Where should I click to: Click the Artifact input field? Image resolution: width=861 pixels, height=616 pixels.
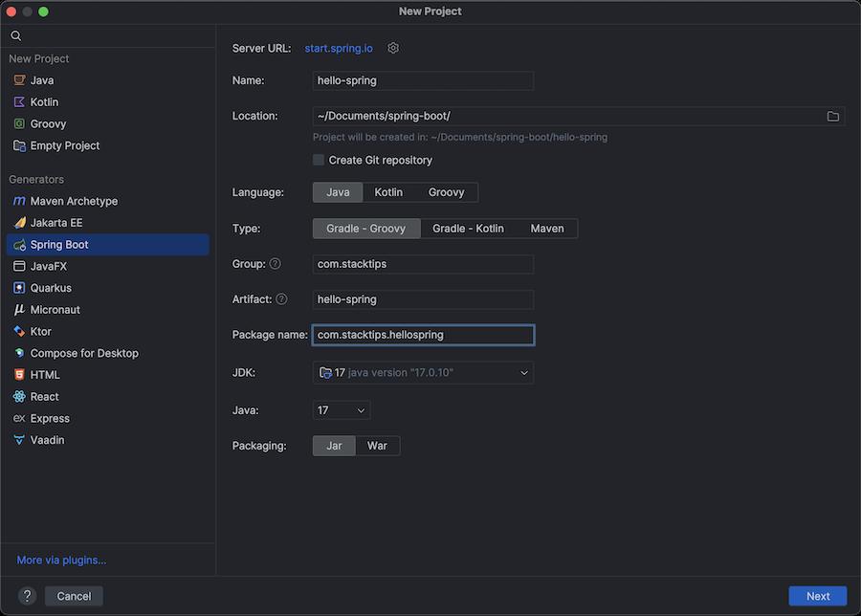click(423, 299)
